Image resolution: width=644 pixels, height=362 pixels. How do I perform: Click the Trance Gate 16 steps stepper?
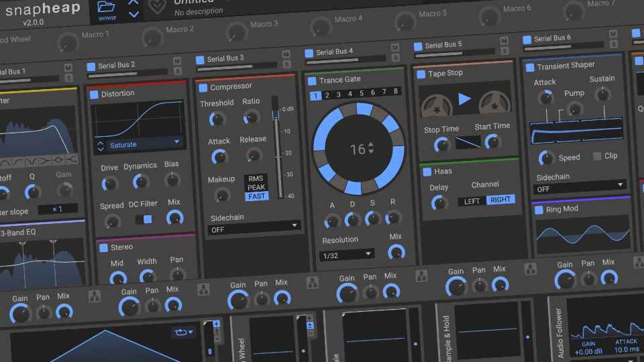[371, 147]
